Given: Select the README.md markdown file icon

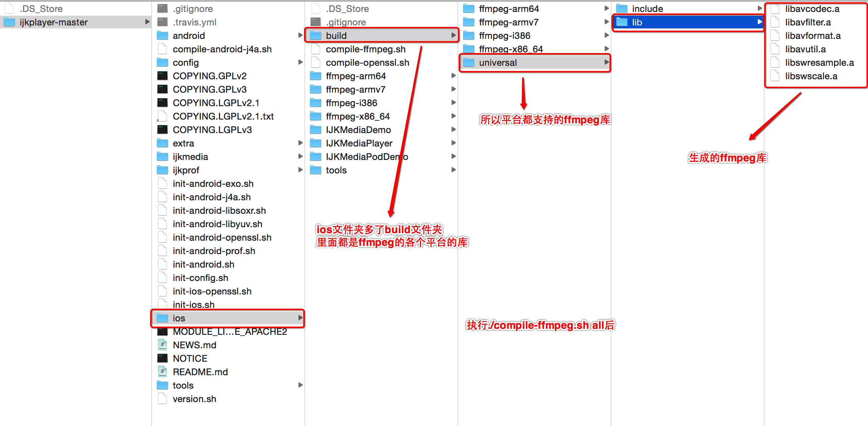Looking at the screenshot, I should click(162, 372).
